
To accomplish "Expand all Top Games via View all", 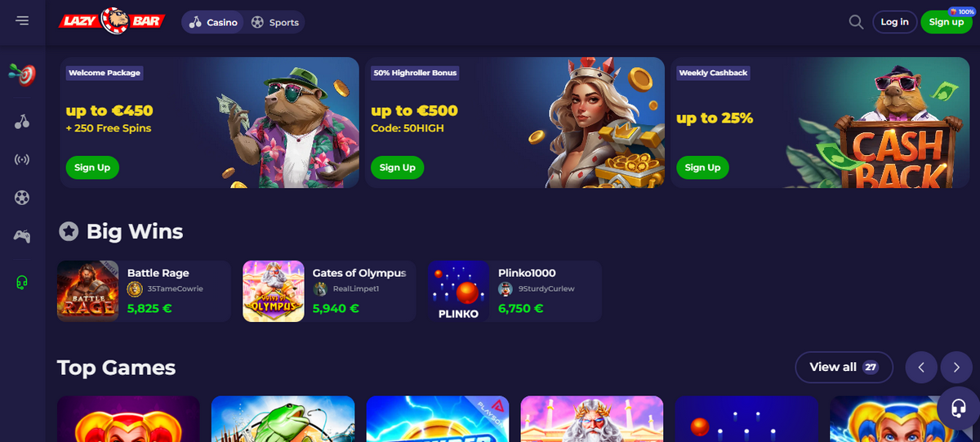I will tap(844, 368).
